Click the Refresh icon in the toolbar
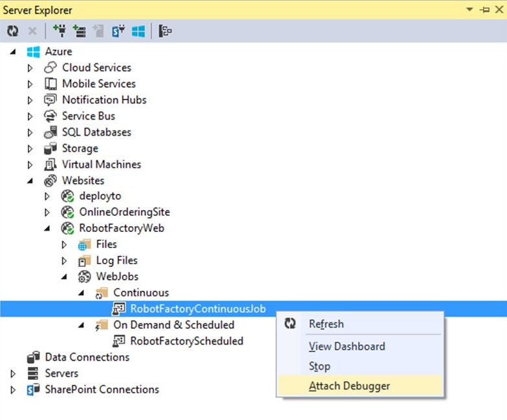 pyautogui.click(x=12, y=31)
